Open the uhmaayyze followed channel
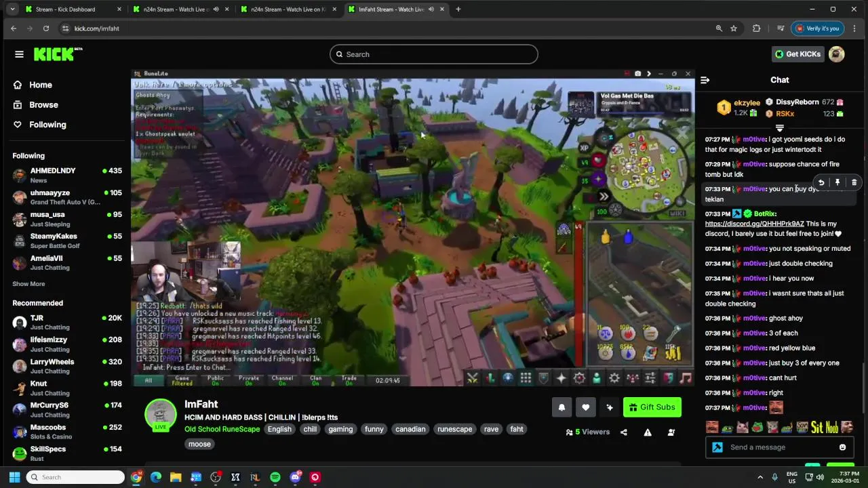This screenshot has height=488, width=868. (66, 197)
